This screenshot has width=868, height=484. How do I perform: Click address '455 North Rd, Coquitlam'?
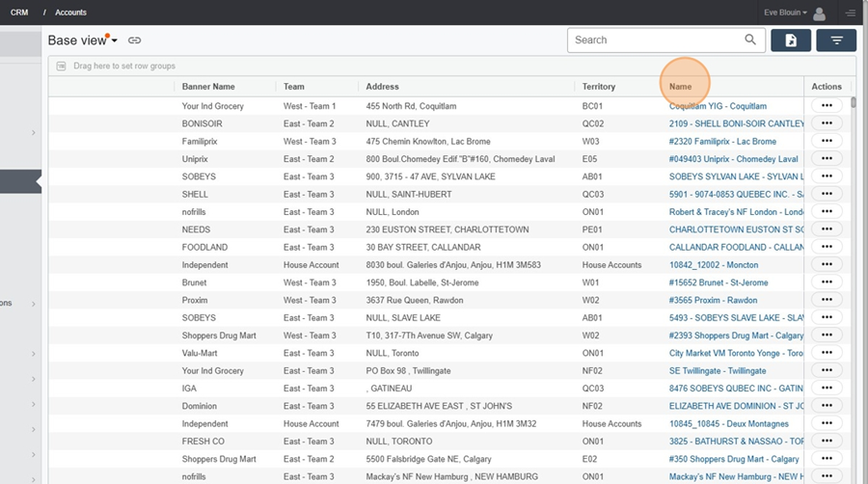pos(411,106)
